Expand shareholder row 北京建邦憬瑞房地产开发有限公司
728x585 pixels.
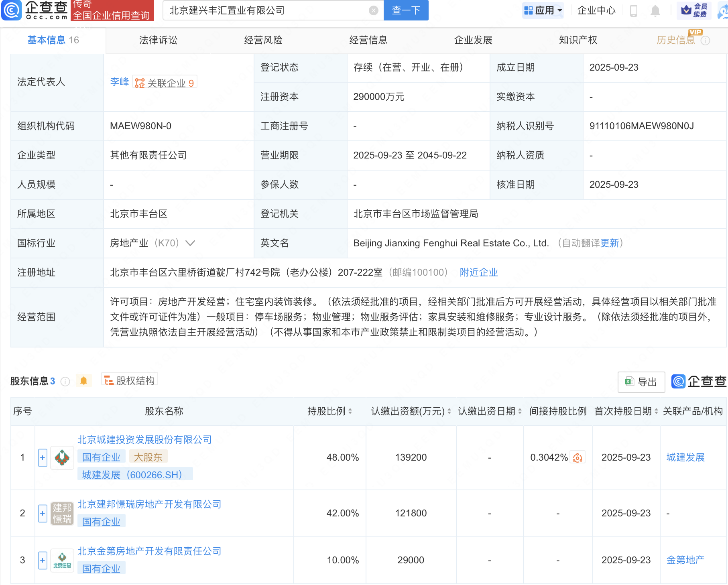[43, 513]
